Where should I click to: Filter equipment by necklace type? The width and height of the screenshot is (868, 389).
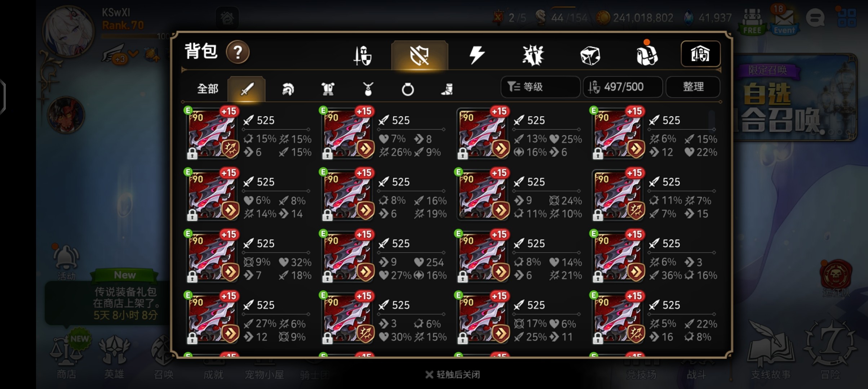[x=368, y=89]
